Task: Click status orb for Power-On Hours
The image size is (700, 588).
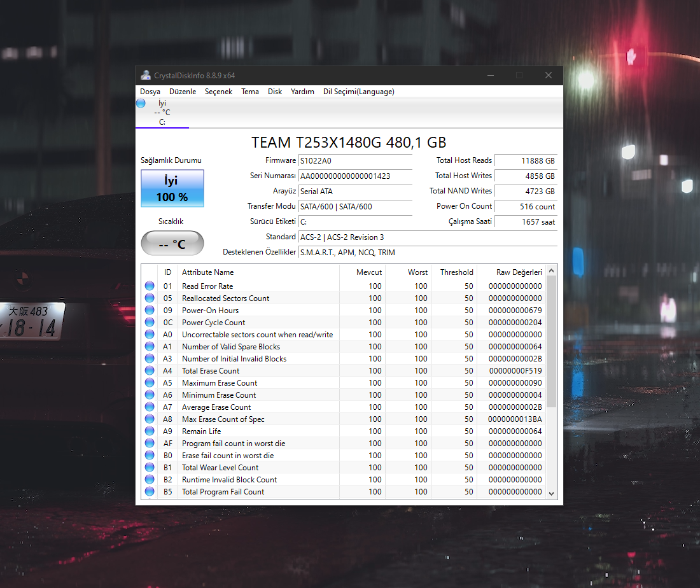Action: tap(150, 310)
